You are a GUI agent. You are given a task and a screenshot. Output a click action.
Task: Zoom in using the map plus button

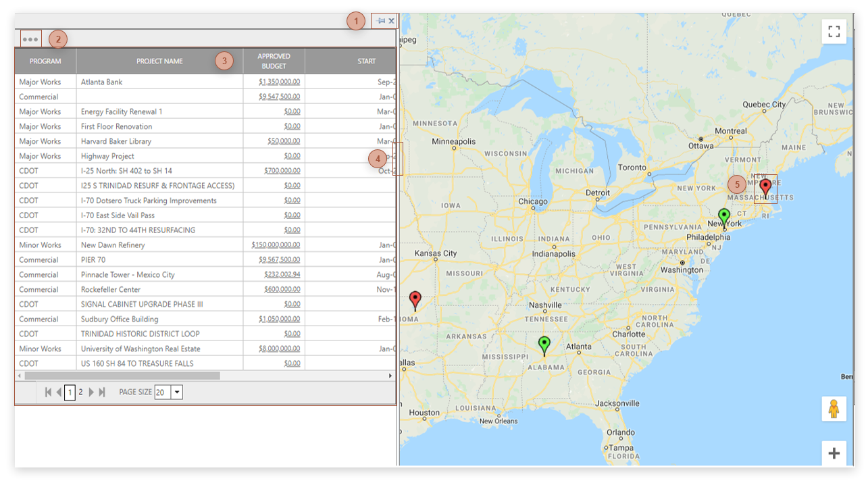[x=834, y=453]
